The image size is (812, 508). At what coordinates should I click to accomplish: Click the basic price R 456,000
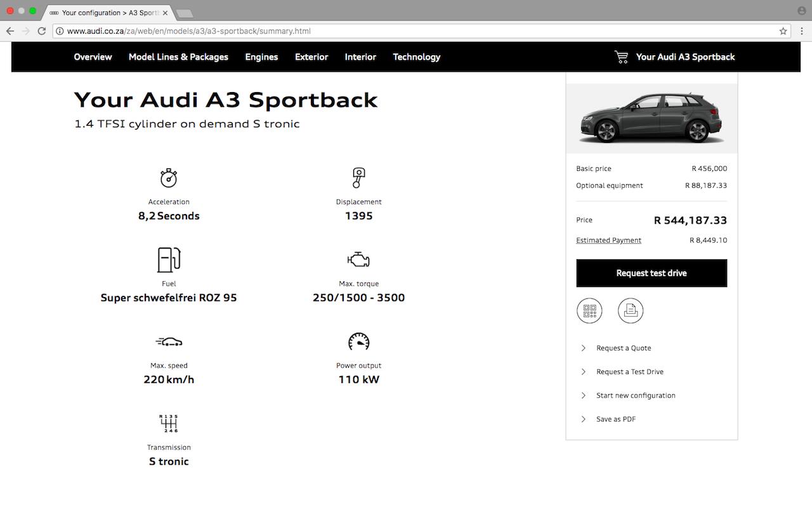tap(709, 168)
